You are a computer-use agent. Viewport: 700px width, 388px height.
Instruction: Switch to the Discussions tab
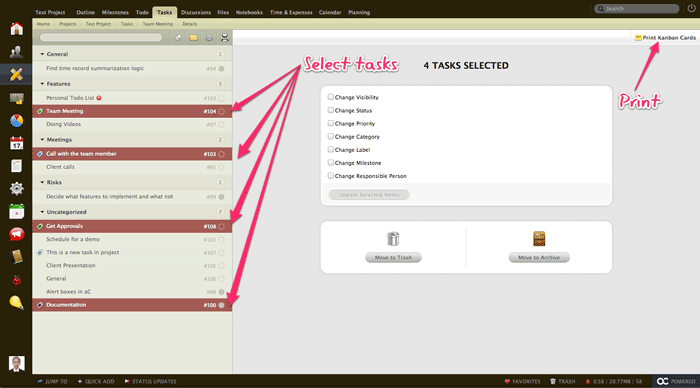coord(196,13)
